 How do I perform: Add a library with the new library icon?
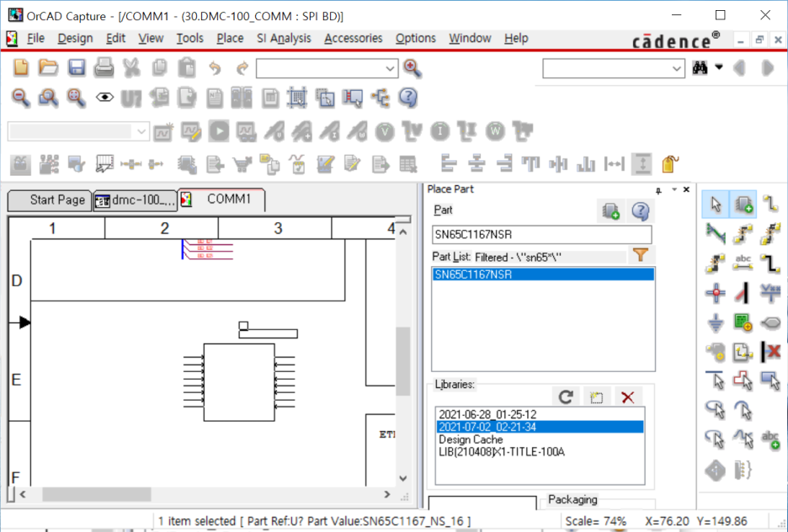597,396
